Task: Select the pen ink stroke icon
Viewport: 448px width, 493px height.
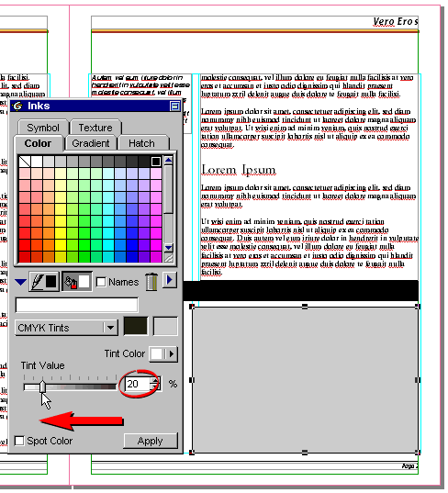Action: [44, 282]
